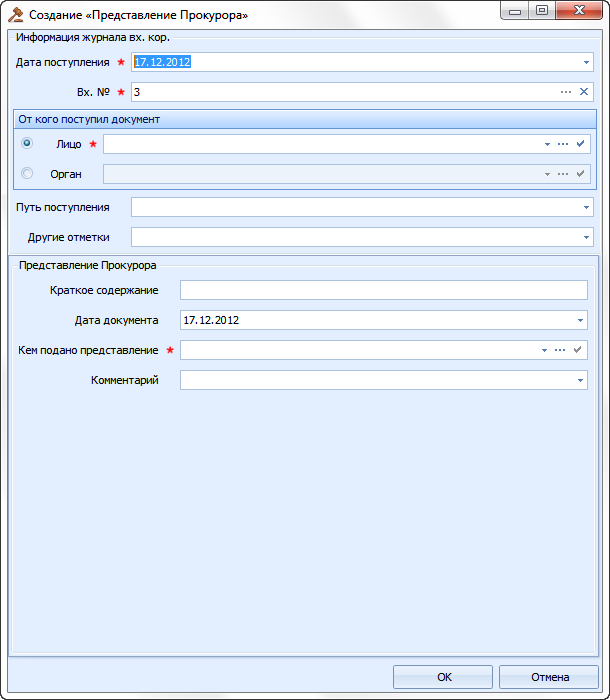This screenshot has height=700, width=610.
Task: Click the Информация журнала вх. кор. group label
Action: point(93,38)
